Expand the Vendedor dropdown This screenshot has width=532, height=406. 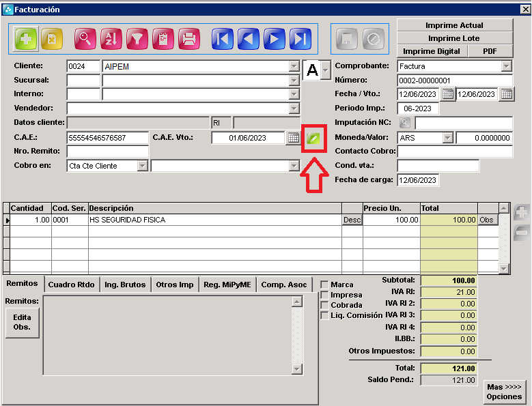(x=294, y=108)
